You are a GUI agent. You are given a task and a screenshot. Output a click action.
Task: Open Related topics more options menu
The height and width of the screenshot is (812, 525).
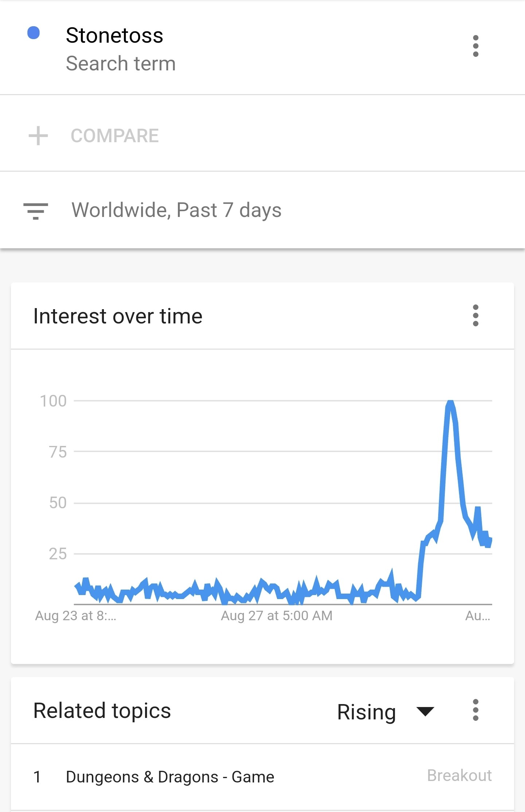[x=475, y=710]
